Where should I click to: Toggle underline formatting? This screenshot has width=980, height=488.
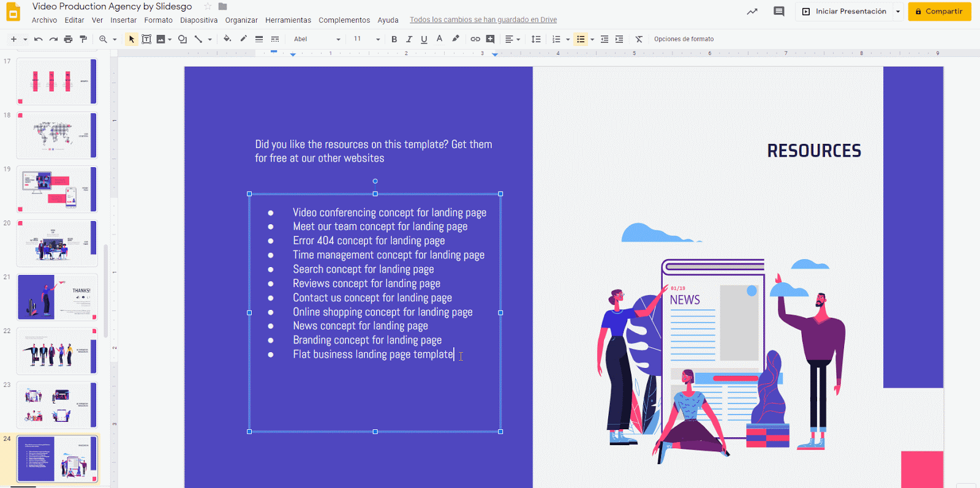pos(424,39)
